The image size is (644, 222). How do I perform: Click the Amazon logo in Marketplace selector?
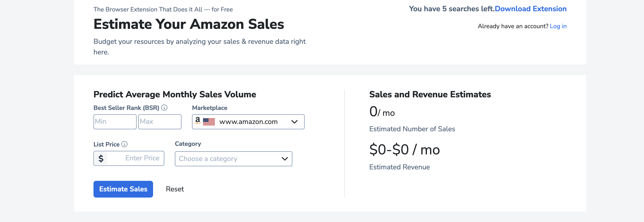tap(198, 121)
